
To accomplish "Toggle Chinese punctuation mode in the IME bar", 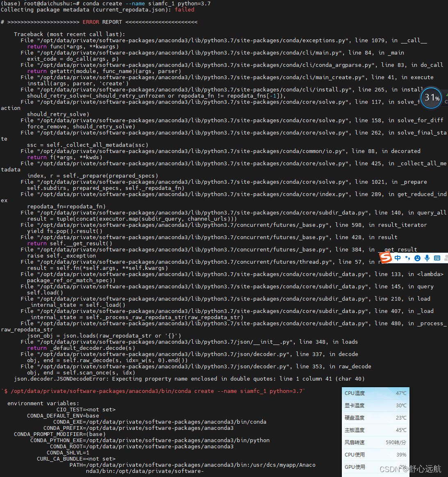I will click(407, 258).
